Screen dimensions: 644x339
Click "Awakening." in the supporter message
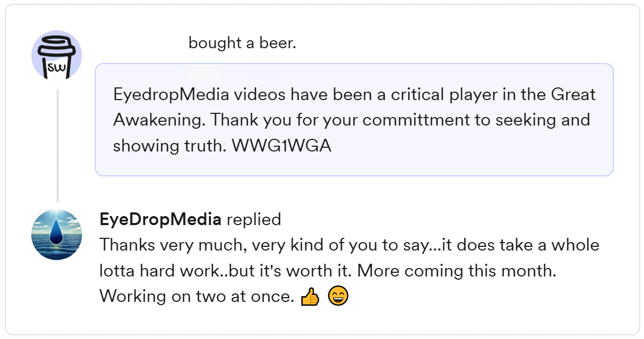coord(159,120)
